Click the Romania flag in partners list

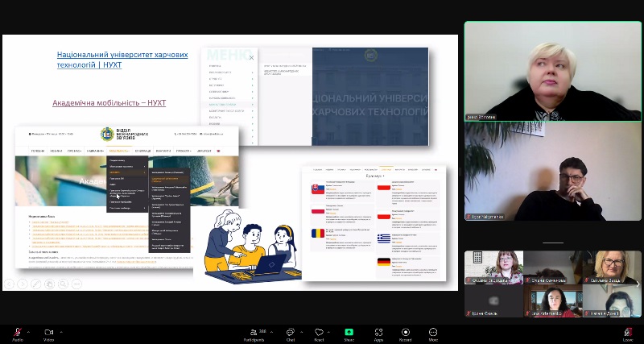(x=318, y=234)
